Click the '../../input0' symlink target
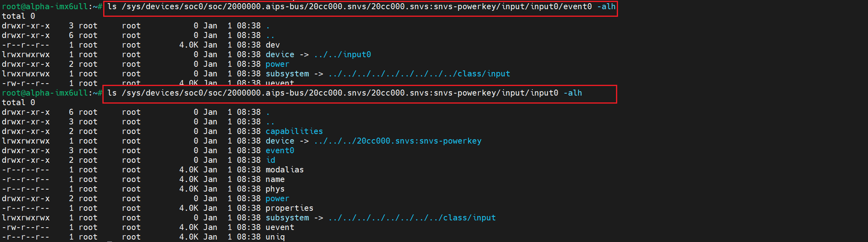868x242 pixels. tap(342, 54)
